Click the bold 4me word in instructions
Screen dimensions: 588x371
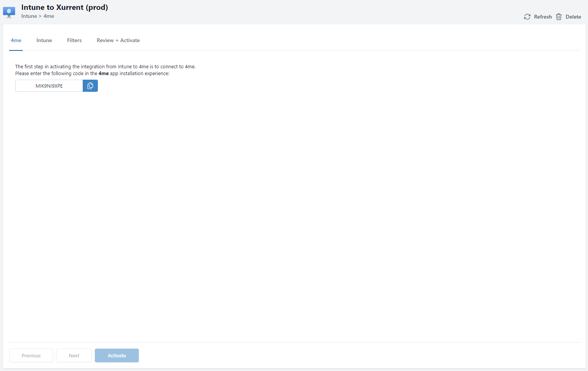[104, 74]
